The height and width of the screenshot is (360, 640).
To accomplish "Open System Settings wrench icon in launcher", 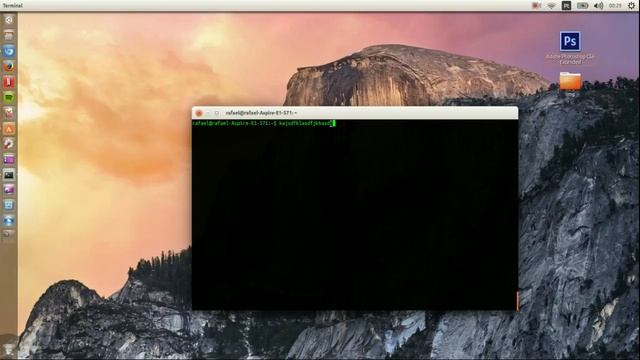I will tap(9, 144).
